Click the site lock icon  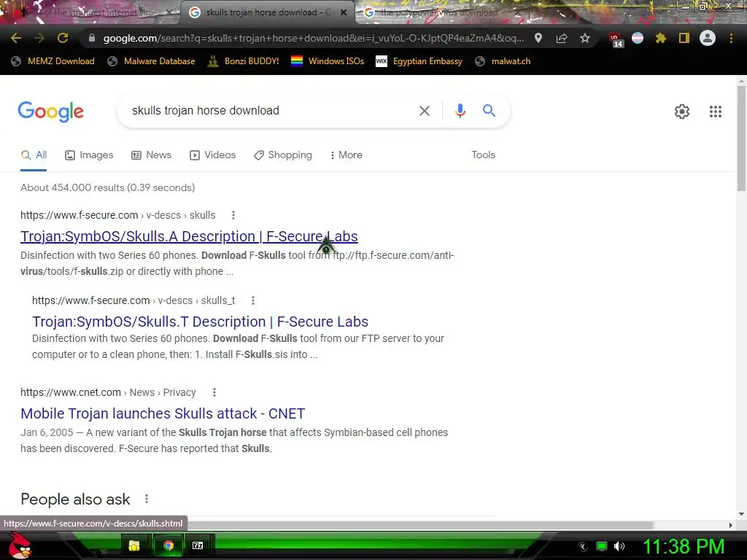[91, 38]
